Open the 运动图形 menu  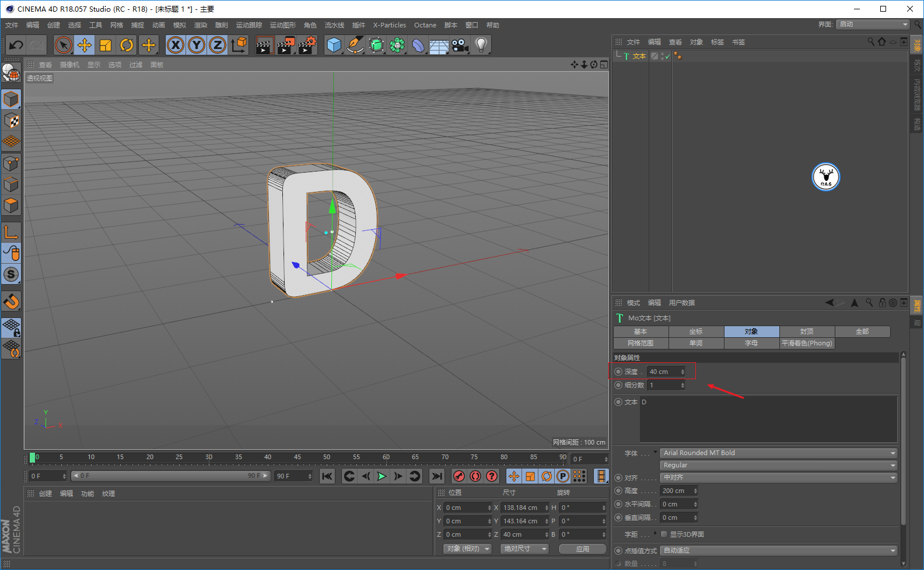coord(283,25)
